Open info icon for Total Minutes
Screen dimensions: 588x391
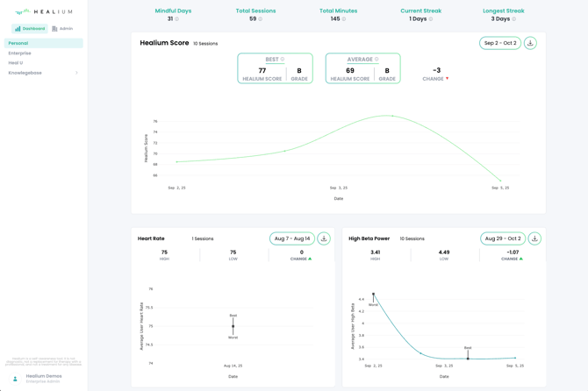click(x=344, y=19)
